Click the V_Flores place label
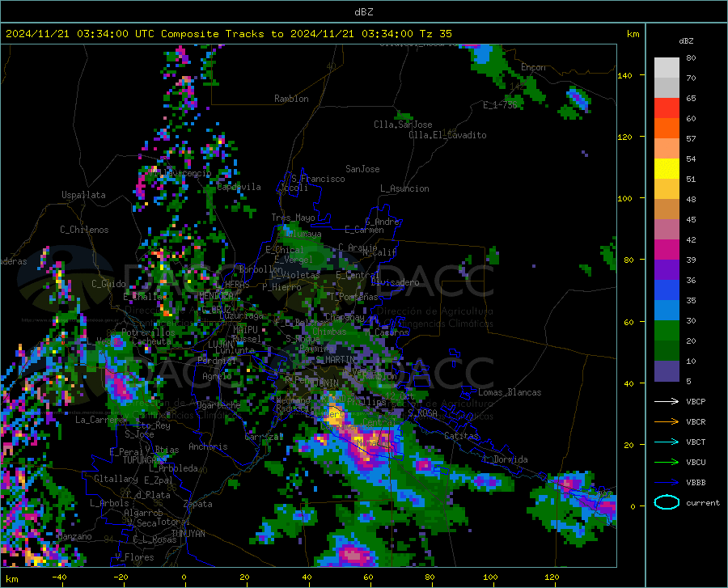Screen dimensions: 728x588 (134, 557)
